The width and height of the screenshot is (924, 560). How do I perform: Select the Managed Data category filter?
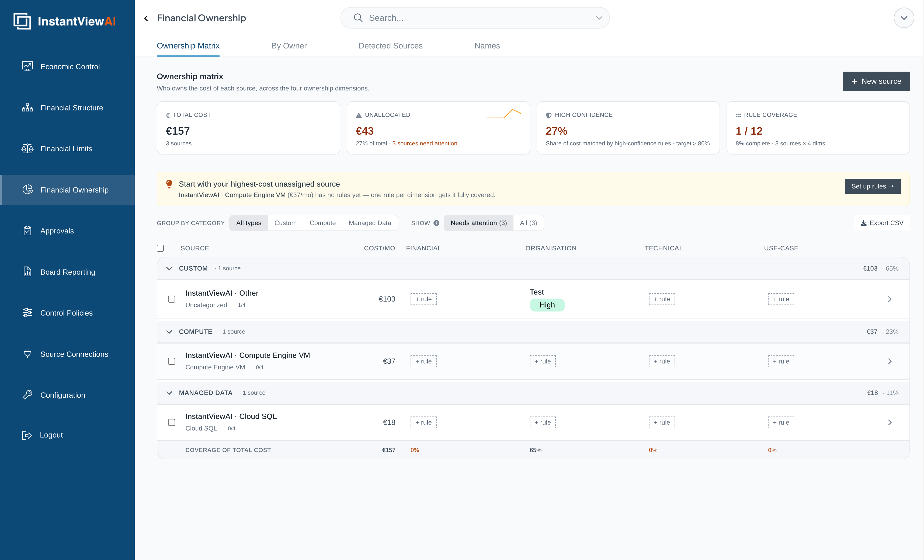point(370,223)
